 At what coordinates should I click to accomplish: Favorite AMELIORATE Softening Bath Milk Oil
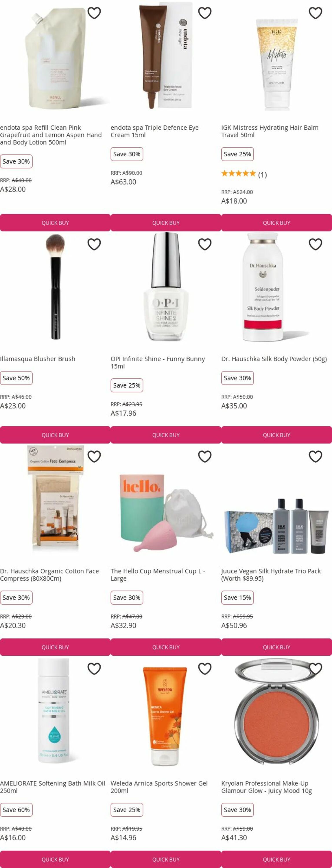click(x=94, y=669)
